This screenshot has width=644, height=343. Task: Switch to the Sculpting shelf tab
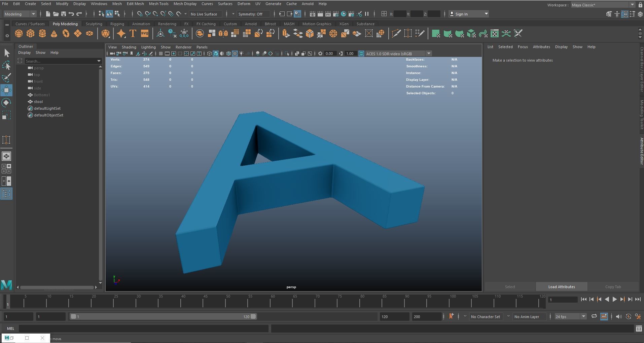(x=94, y=24)
